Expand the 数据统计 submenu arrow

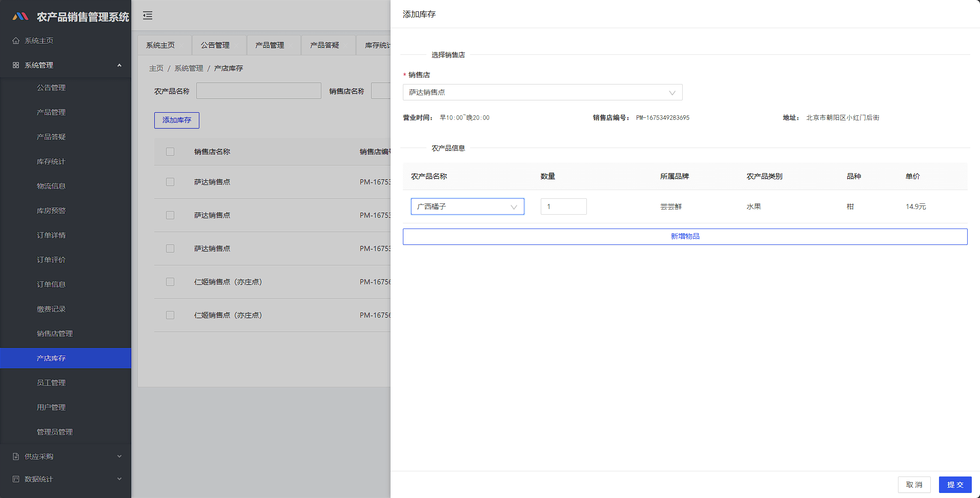click(x=119, y=479)
